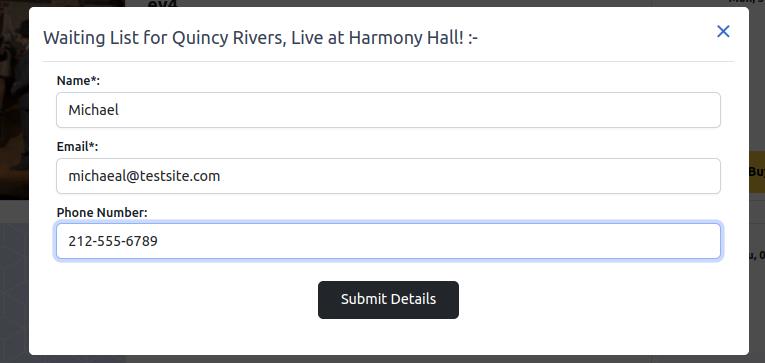Screen dimensions: 765x363
Task: Click the "Email*:" field label
Action: (x=77, y=146)
